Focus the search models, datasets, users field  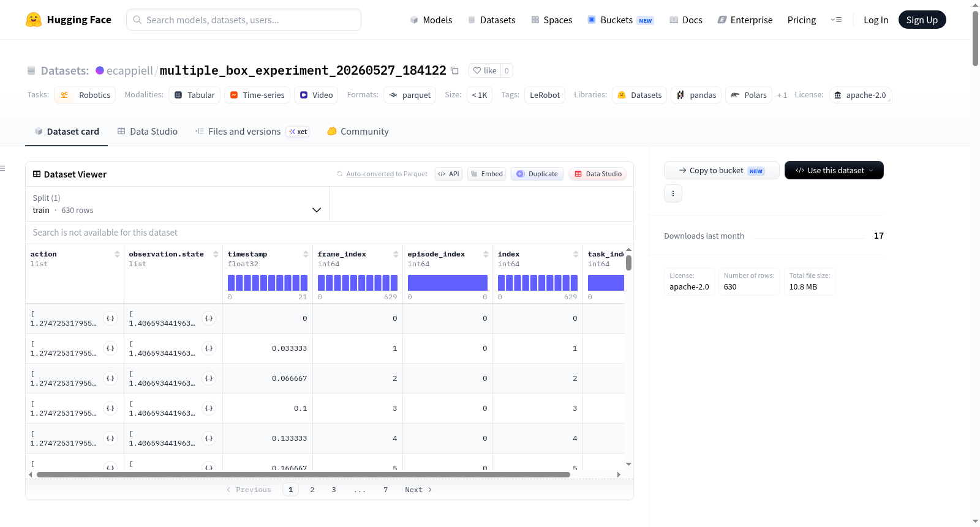[x=244, y=20]
